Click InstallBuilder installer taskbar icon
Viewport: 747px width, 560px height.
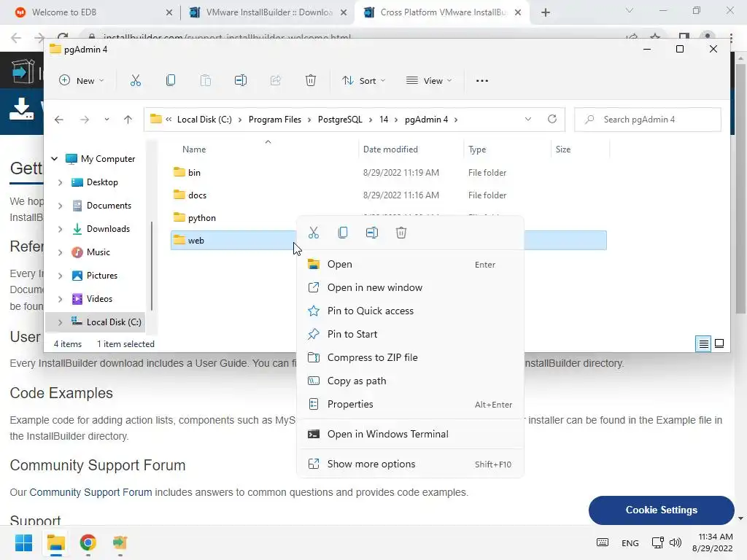[120, 542]
